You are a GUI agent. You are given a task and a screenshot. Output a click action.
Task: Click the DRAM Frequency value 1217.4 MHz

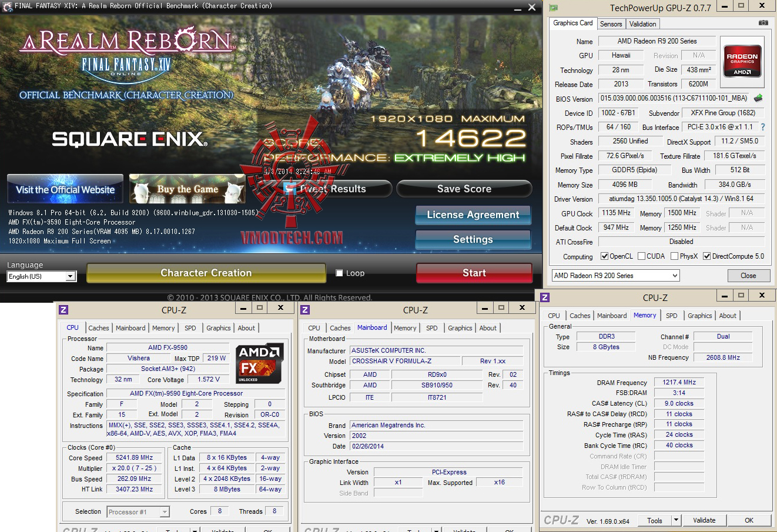(679, 382)
